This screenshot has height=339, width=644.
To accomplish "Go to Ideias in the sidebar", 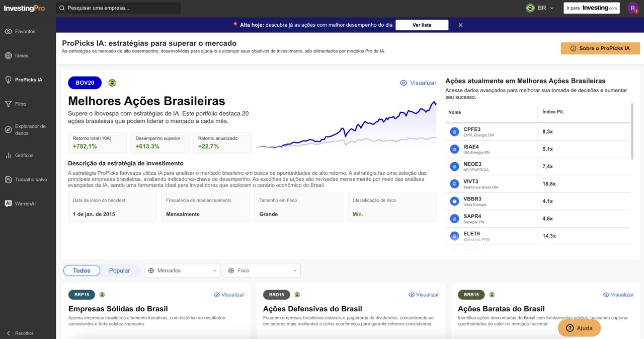I will (22, 55).
